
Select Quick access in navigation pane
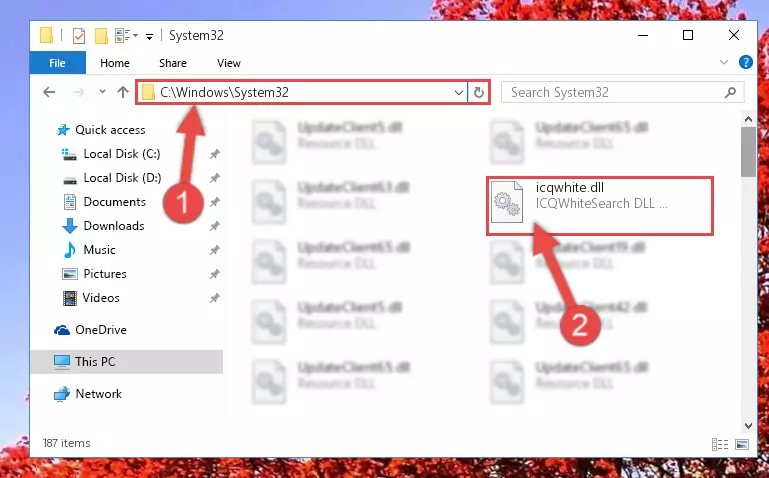[110, 130]
